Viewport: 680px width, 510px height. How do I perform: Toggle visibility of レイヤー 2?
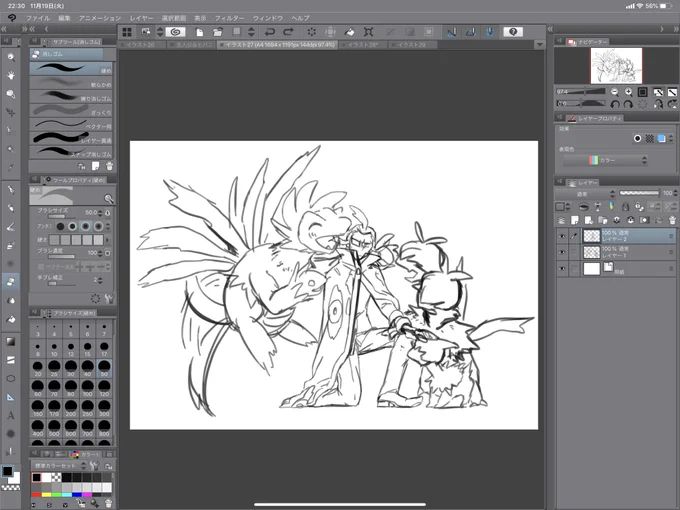[x=562, y=236]
